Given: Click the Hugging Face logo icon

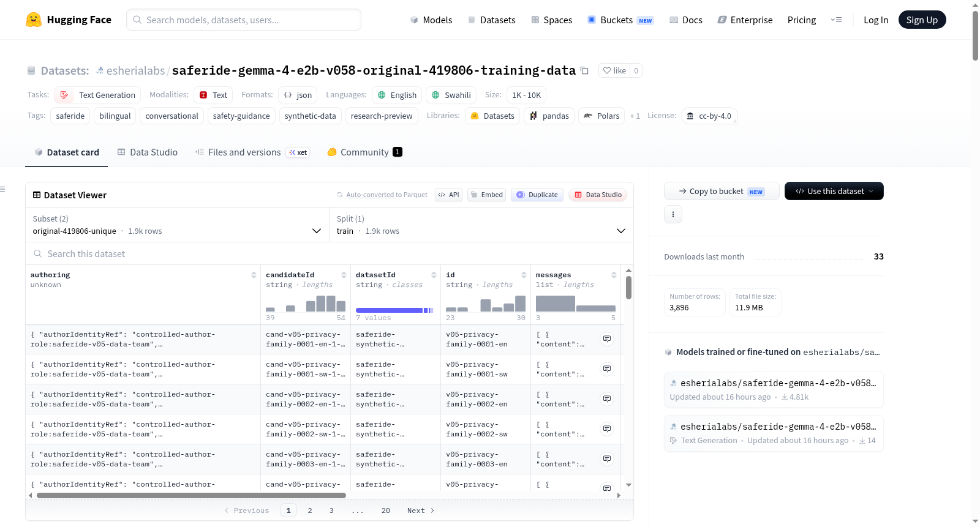Looking at the screenshot, I should pyautogui.click(x=34, y=20).
